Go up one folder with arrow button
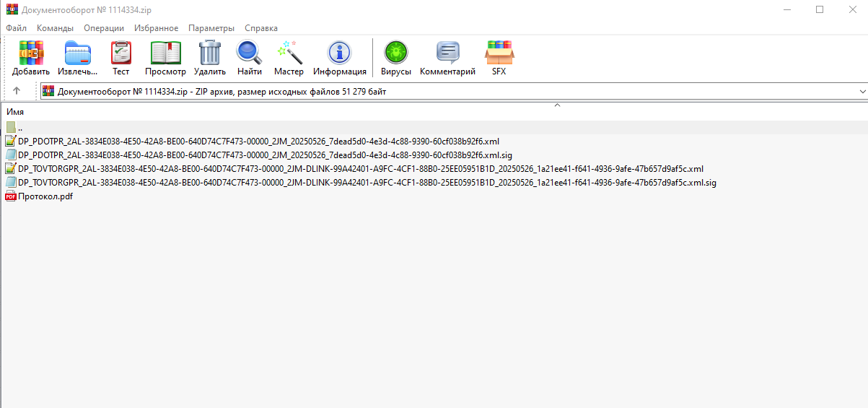The height and width of the screenshot is (408, 868). (x=17, y=92)
